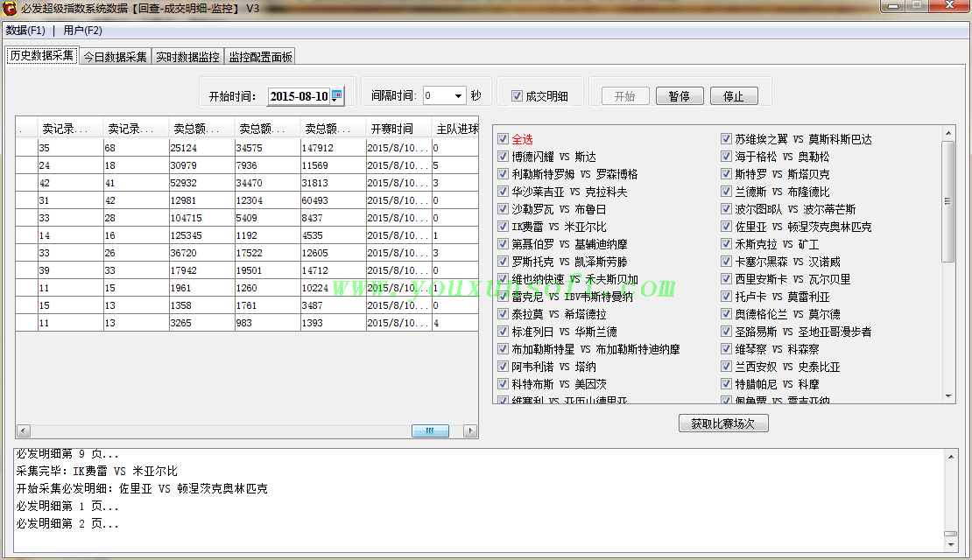
Task: Select table cell with value 19501
Action: [x=267, y=270]
